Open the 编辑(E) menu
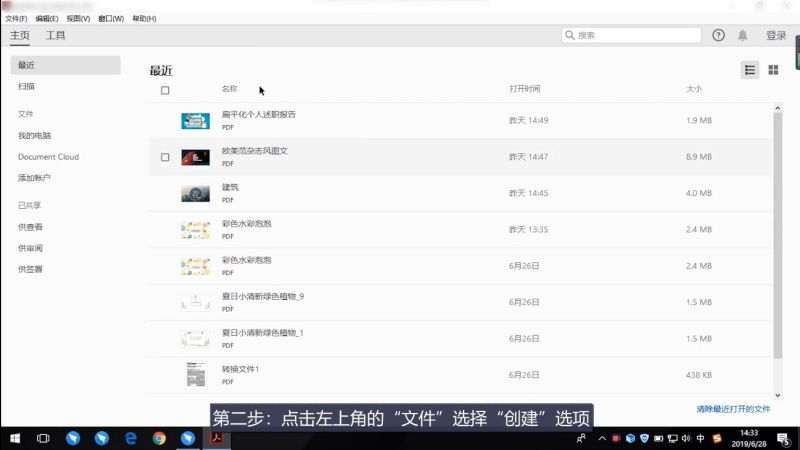 click(x=46, y=18)
